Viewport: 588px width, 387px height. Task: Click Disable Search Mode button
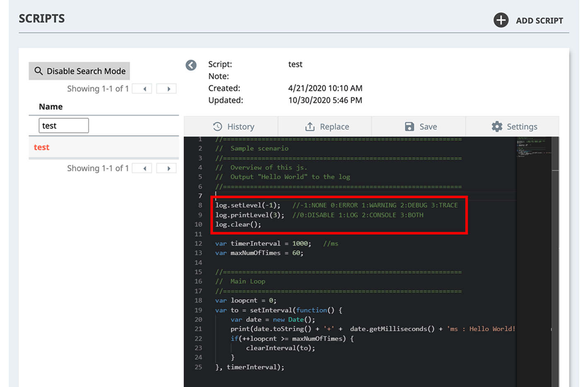coord(80,71)
